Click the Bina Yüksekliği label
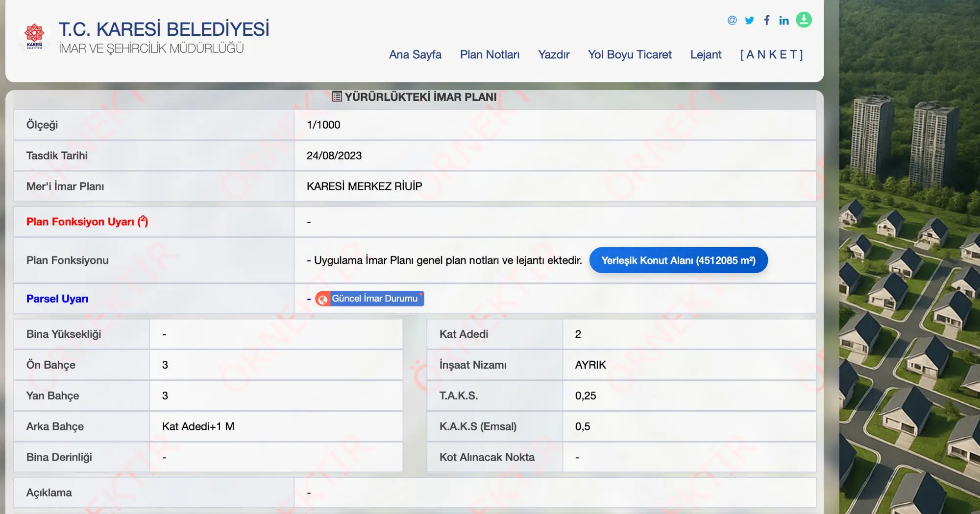This screenshot has height=514, width=980. pyautogui.click(x=64, y=334)
